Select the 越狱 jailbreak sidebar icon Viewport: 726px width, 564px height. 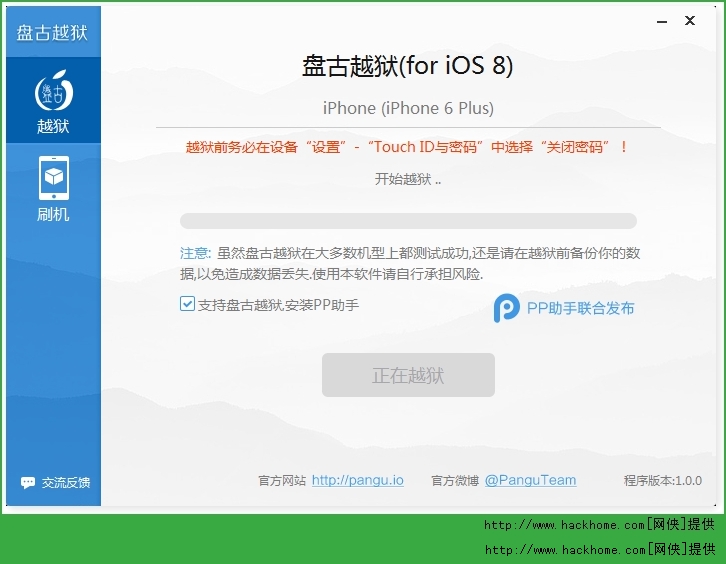(x=53, y=100)
